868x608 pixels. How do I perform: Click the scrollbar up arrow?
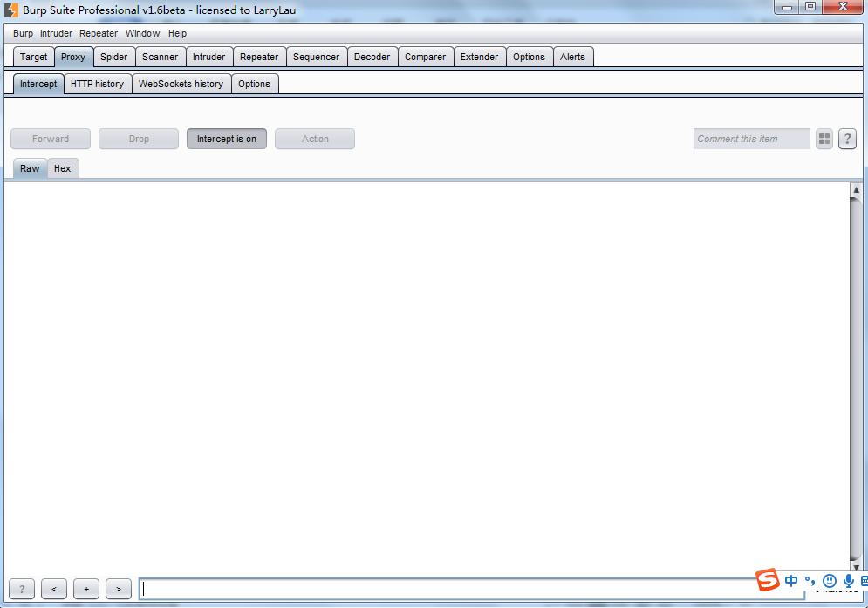coord(856,189)
